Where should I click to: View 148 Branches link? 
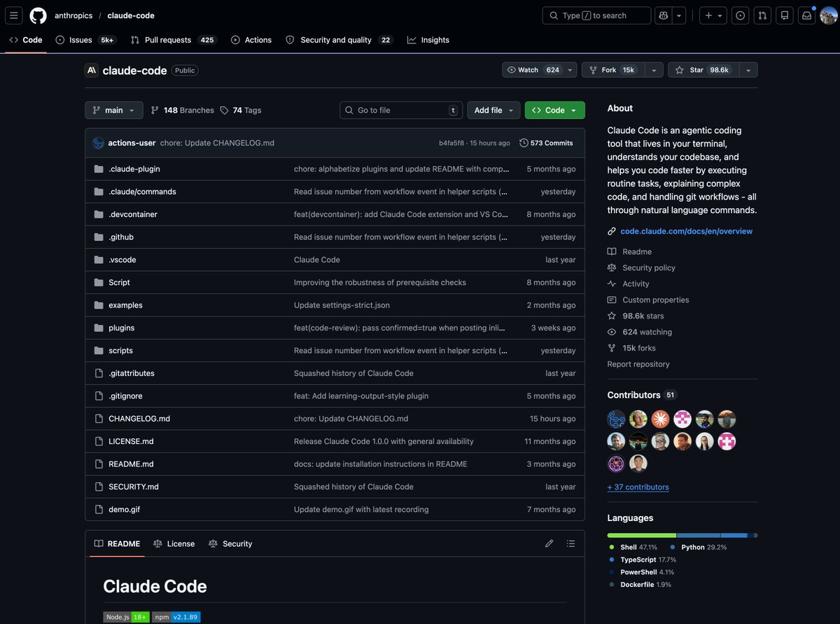(182, 110)
